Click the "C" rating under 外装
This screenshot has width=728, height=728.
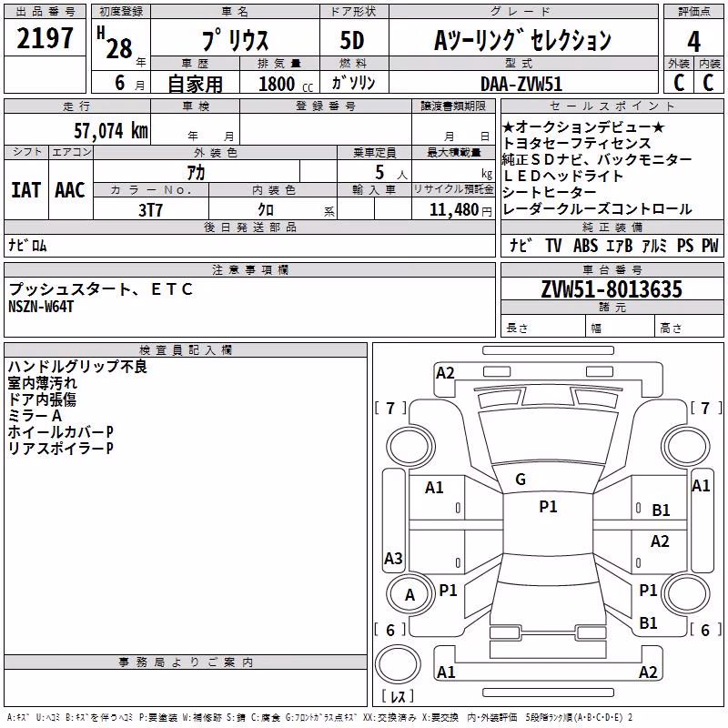click(679, 83)
